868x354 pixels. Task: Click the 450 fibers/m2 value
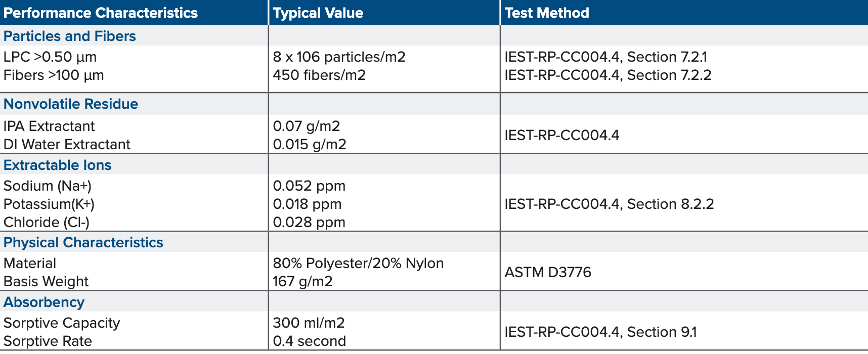(319, 75)
